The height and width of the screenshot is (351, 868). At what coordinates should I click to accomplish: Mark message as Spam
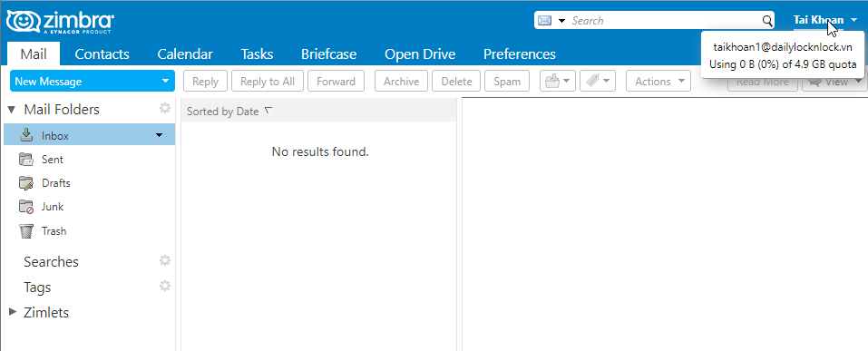tap(507, 82)
